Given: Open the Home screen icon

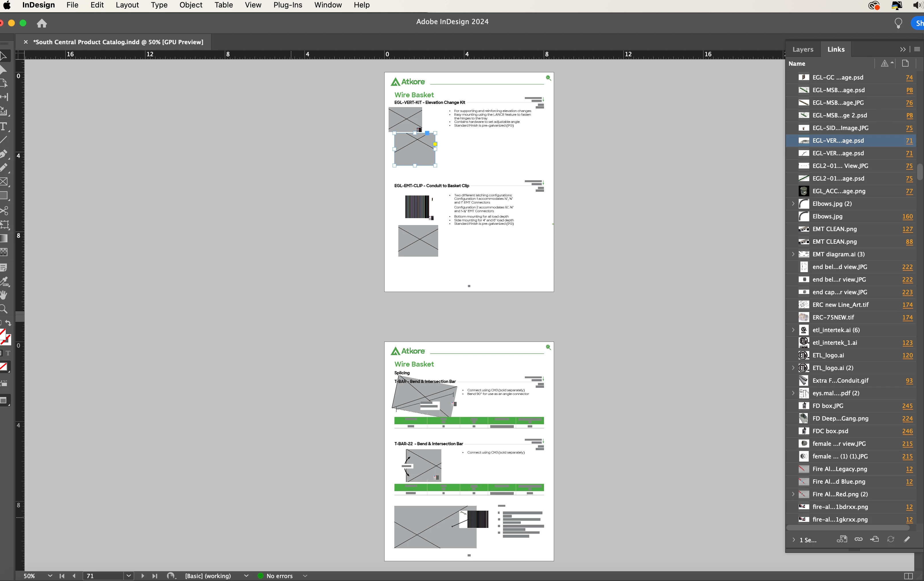Looking at the screenshot, I should [42, 24].
